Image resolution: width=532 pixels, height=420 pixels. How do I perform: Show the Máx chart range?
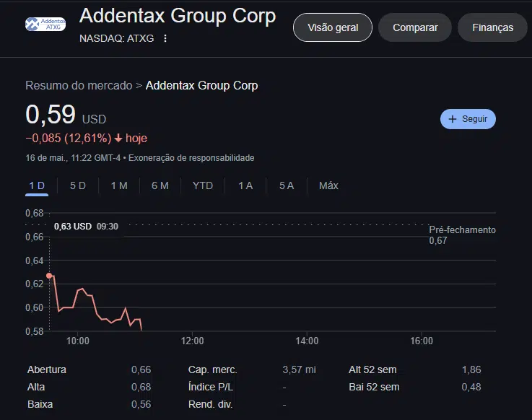(328, 185)
